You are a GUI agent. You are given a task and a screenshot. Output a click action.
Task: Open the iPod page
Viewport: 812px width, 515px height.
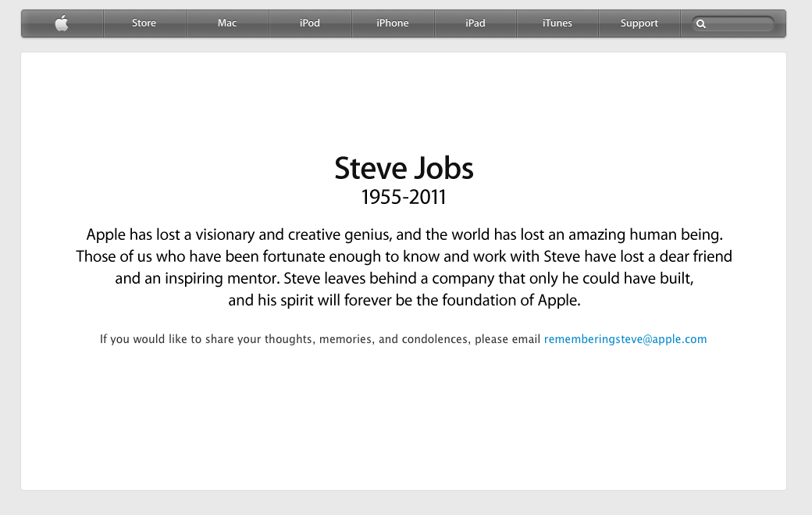(310, 23)
